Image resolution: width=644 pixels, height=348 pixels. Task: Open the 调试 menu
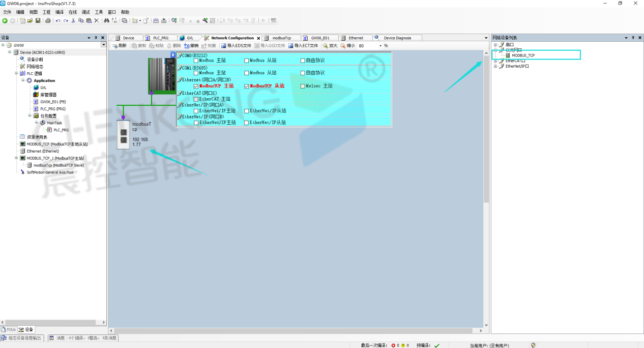(x=85, y=12)
